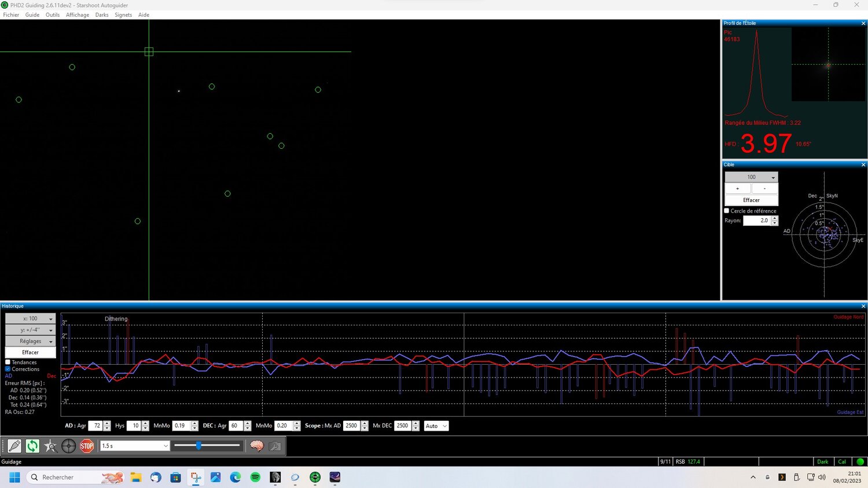Click the 9/11 star count in status bar

tap(665, 462)
